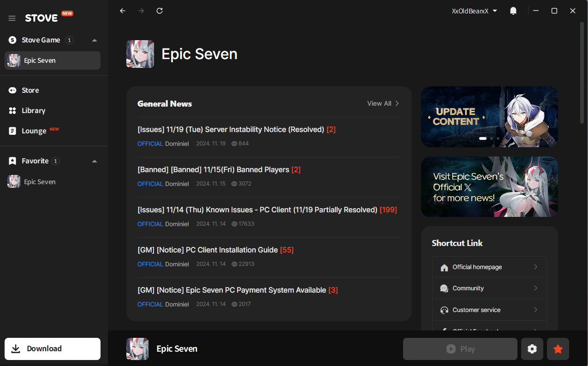The image size is (588, 366).
Task: Click the Stove Game coin icon
Action: [x=12, y=40]
